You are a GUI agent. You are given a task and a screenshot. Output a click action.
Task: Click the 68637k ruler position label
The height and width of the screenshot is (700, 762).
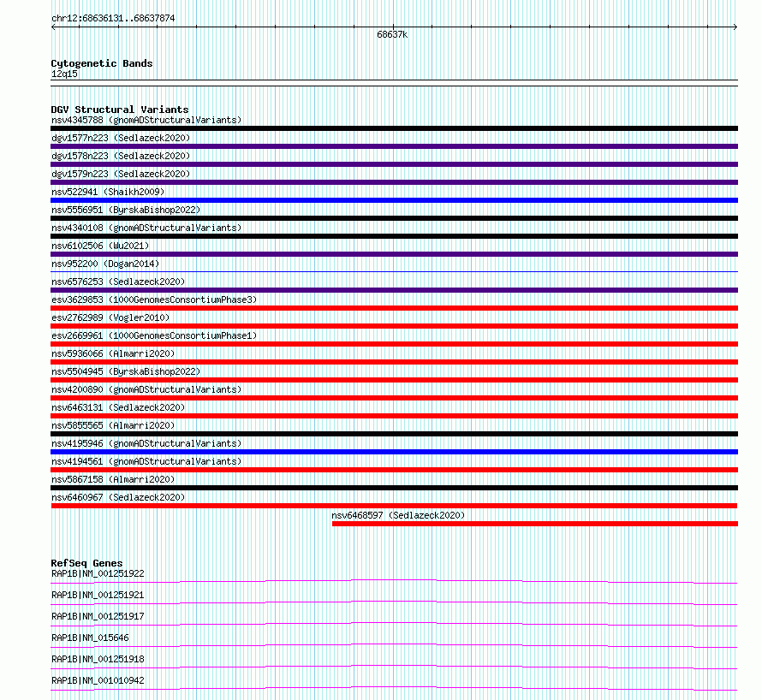tap(392, 34)
